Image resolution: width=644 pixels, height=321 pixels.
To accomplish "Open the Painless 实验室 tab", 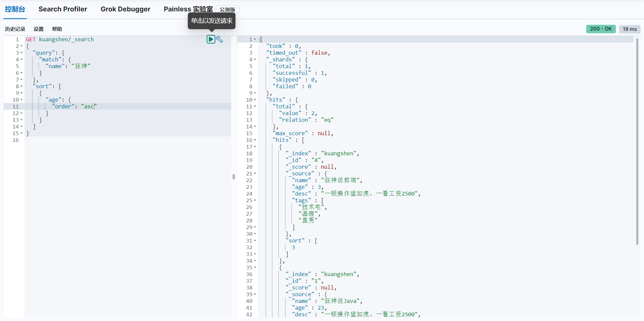I will (x=188, y=9).
